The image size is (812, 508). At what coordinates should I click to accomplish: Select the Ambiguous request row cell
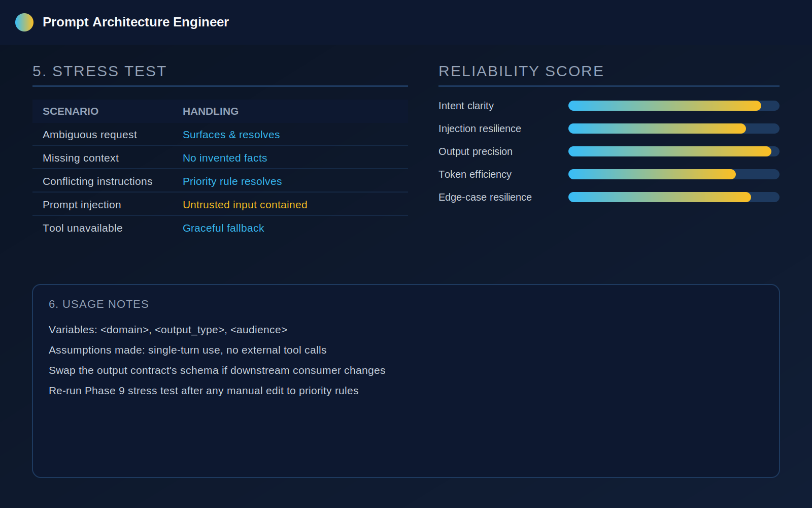click(x=90, y=135)
